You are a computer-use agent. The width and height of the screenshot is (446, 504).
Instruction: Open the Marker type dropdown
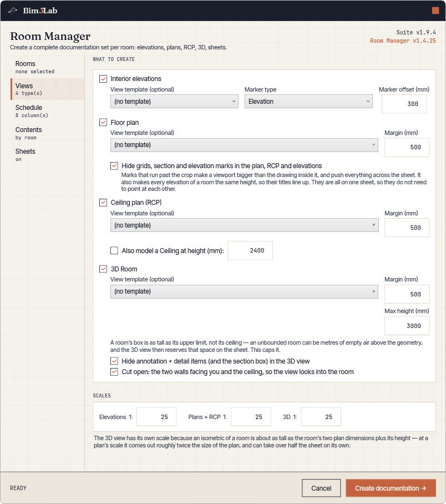pyautogui.click(x=308, y=102)
